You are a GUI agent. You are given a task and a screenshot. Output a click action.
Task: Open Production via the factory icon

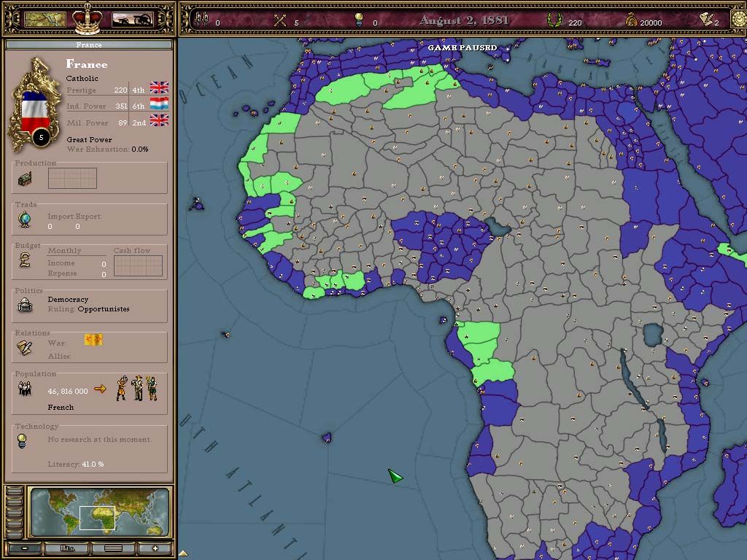(26, 179)
